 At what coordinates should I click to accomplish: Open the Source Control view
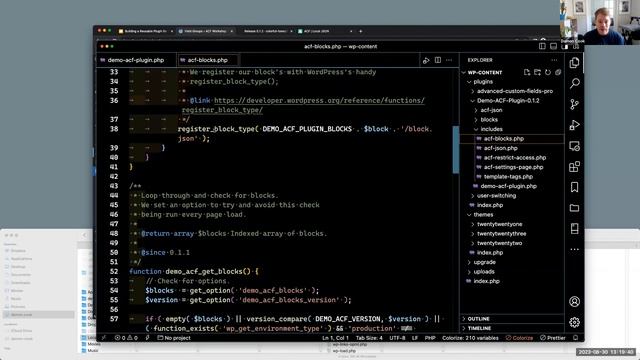[x=574, y=104]
